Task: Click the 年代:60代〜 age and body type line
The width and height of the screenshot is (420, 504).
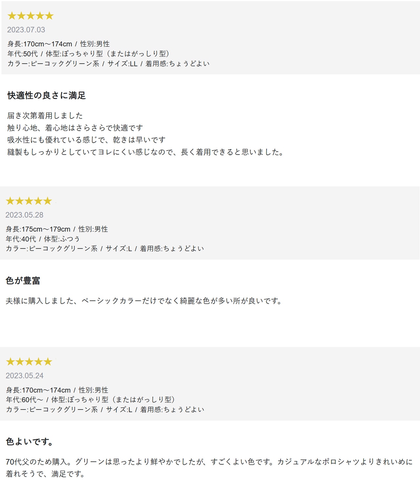Action: click(90, 400)
